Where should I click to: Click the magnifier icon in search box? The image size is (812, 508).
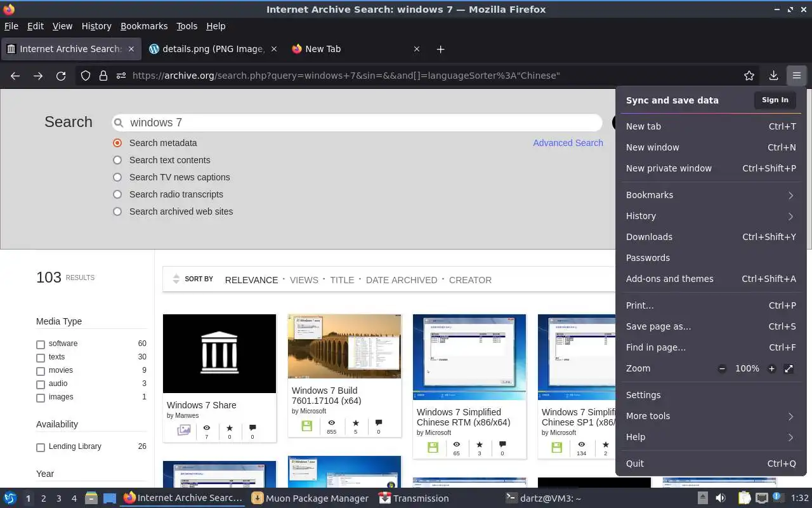point(119,123)
